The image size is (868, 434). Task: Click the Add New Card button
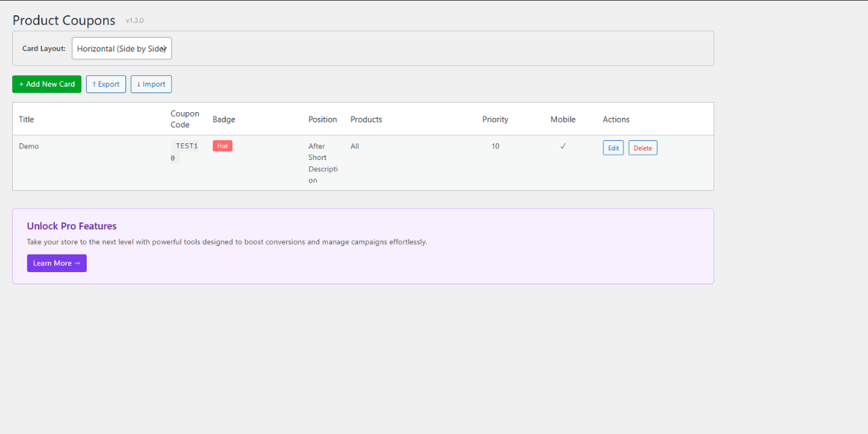pyautogui.click(x=46, y=84)
